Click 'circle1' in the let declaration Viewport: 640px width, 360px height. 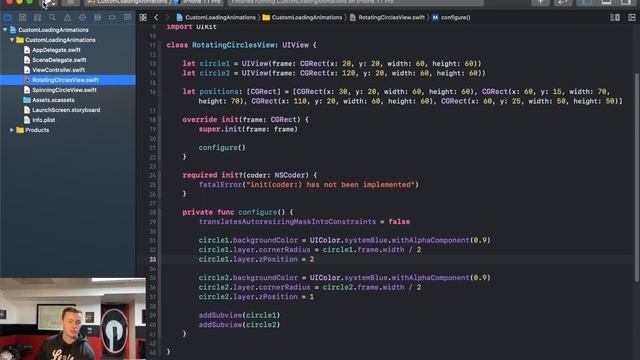[215, 64]
